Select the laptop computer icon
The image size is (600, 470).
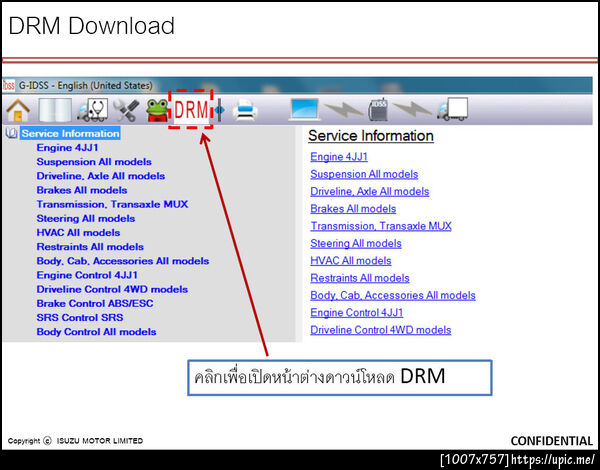click(x=304, y=110)
